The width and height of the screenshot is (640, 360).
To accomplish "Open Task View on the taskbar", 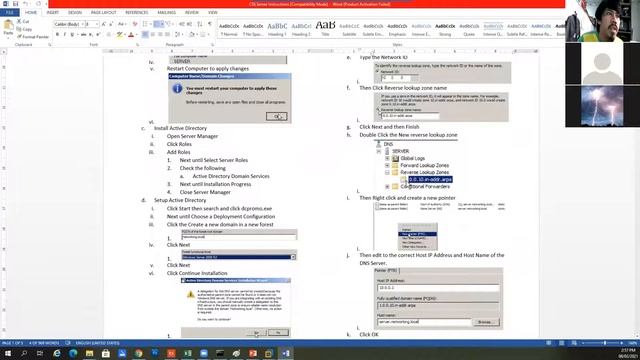I will click(x=40, y=353).
